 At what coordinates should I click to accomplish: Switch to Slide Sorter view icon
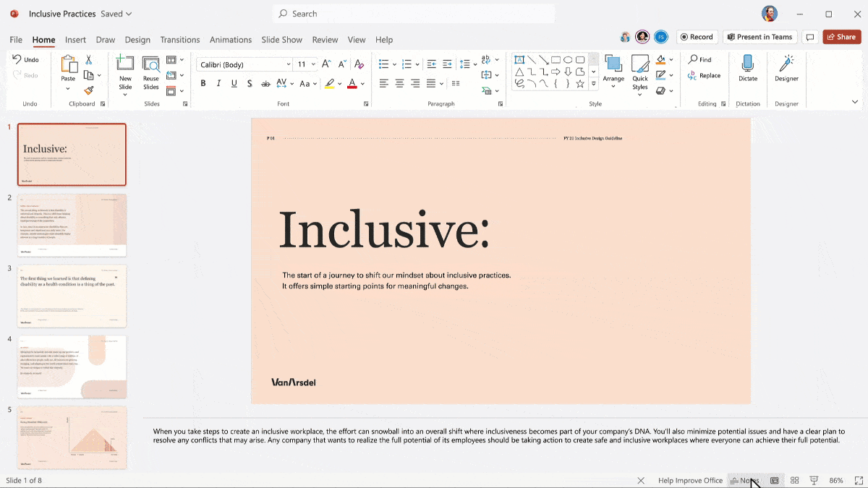(794, 480)
